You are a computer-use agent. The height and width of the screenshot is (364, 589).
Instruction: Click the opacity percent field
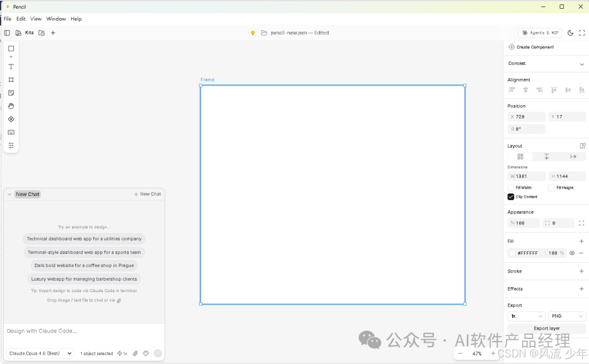point(524,223)
